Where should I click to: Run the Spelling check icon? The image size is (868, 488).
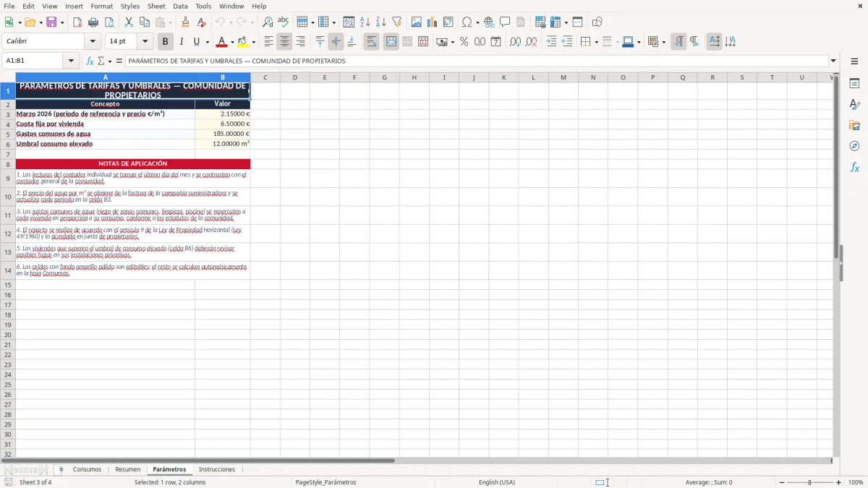[x=284, y=22]
